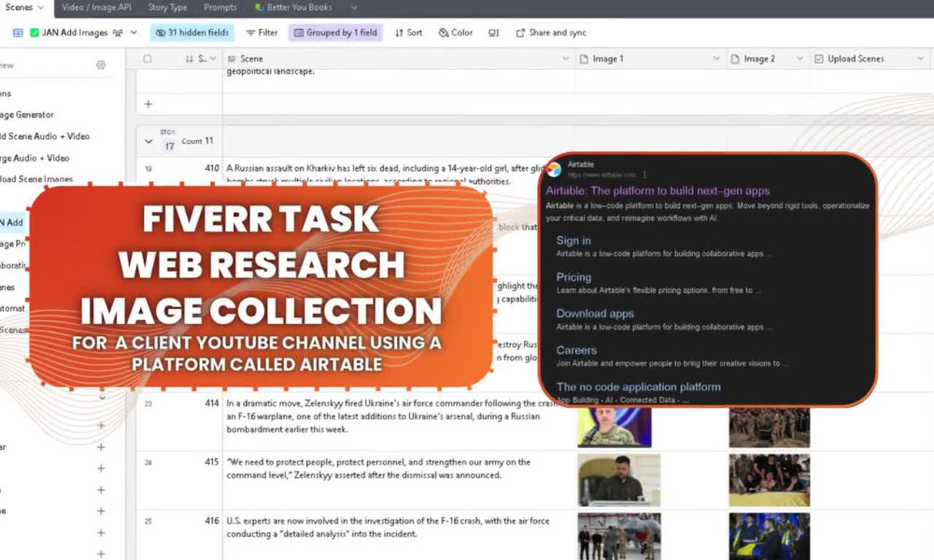Click the scene number 410 cell
The image size is (934, 560).
211,168
